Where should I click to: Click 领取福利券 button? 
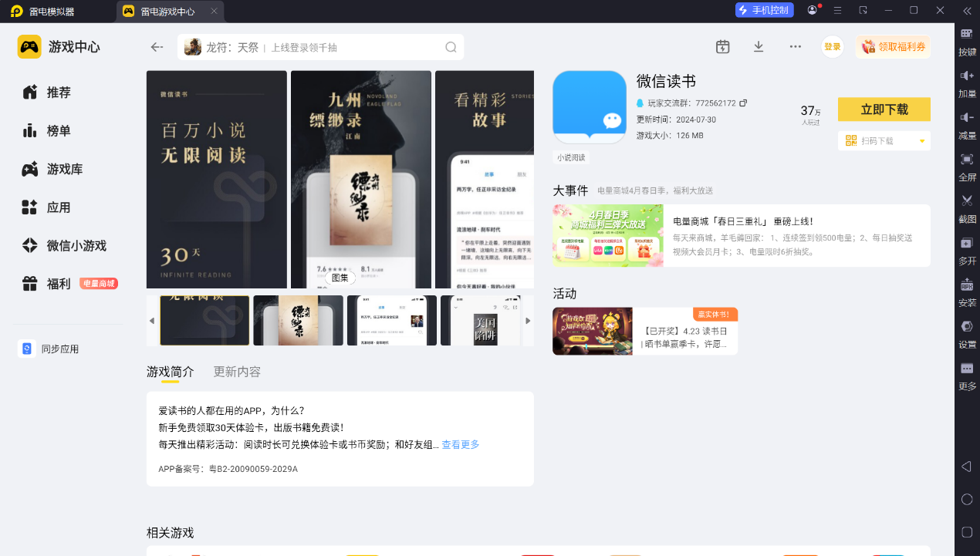[893, 47]
